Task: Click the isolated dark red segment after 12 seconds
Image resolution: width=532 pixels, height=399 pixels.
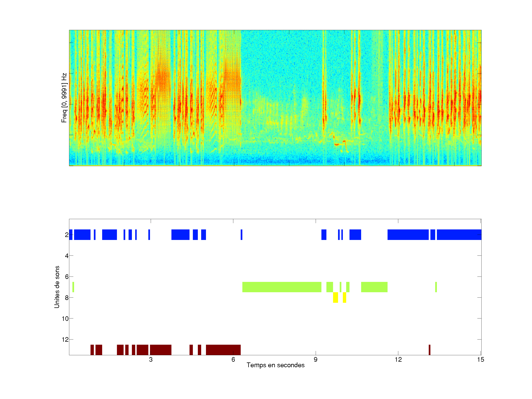Action: point(429,350)
